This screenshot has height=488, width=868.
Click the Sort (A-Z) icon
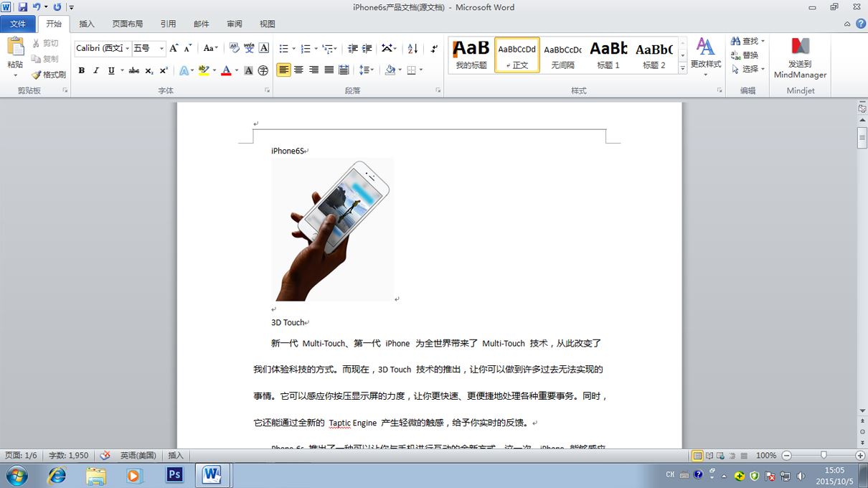(412, 48)
